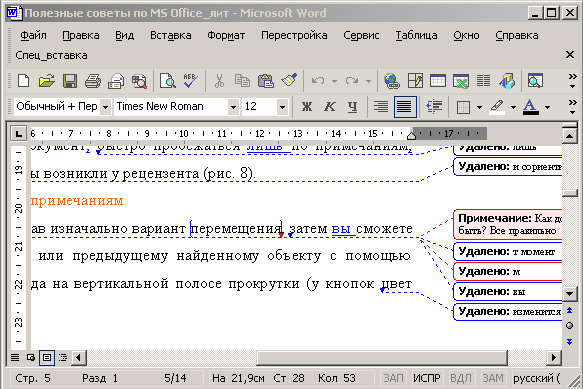Toggle underline formatting (Ч)
This screenshot has width=583, height=389.
tap(352, 107)
